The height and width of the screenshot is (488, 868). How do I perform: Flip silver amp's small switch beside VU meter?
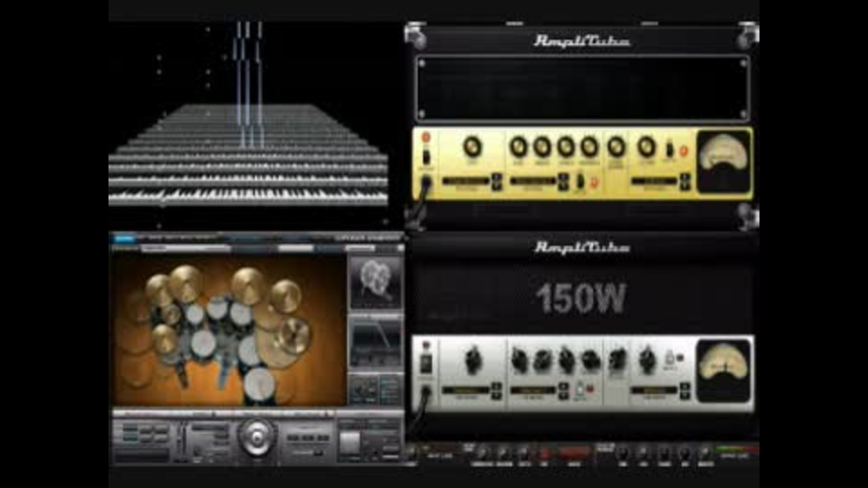pyautogui.click(x=670, y=359)
